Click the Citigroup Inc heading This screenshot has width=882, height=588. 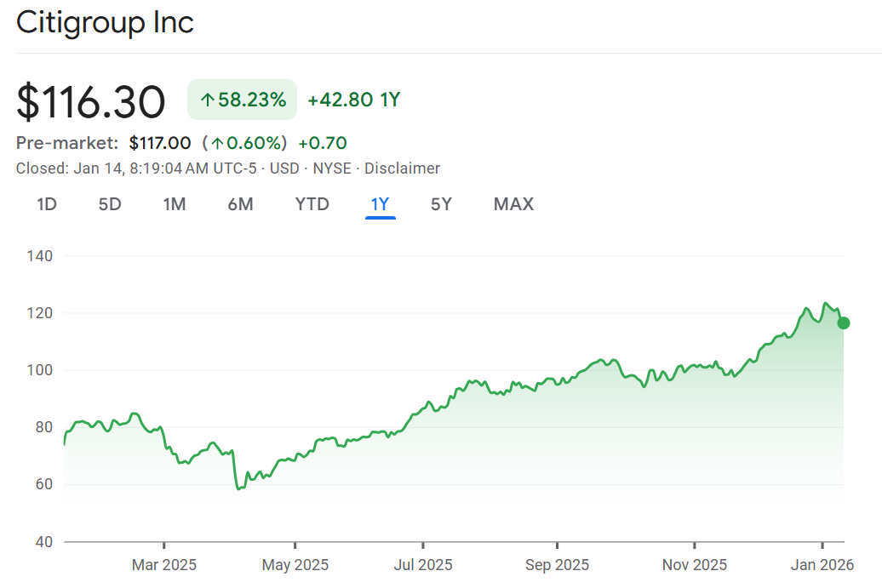(x=106, y=23)
